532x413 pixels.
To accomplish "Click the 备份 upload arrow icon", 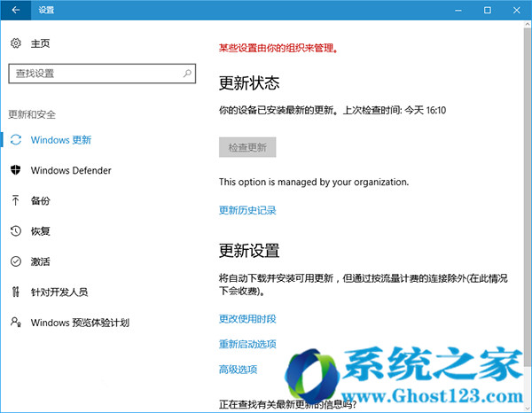I will point(16,200).
